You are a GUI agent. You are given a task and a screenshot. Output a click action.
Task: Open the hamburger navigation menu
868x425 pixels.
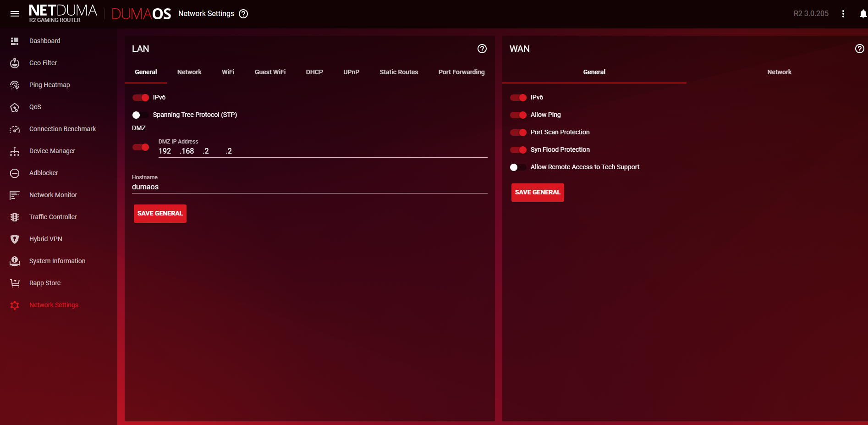[x=15, y=14]
